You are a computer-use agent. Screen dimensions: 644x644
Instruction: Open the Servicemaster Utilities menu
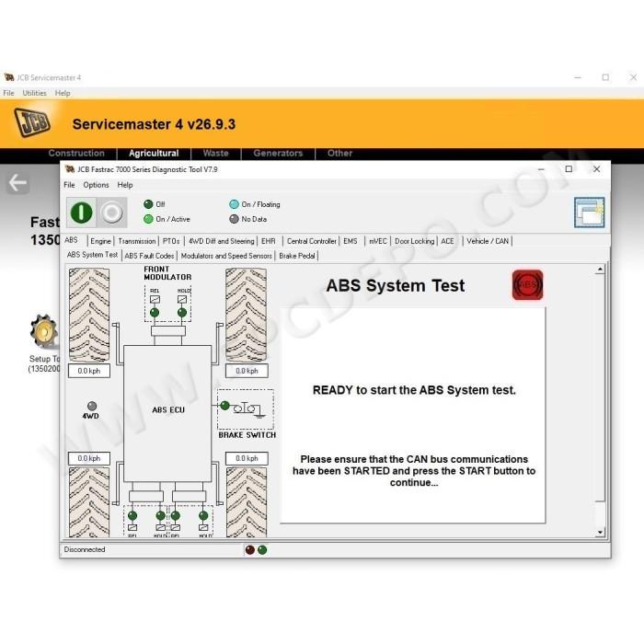click(x=35, y=93)
